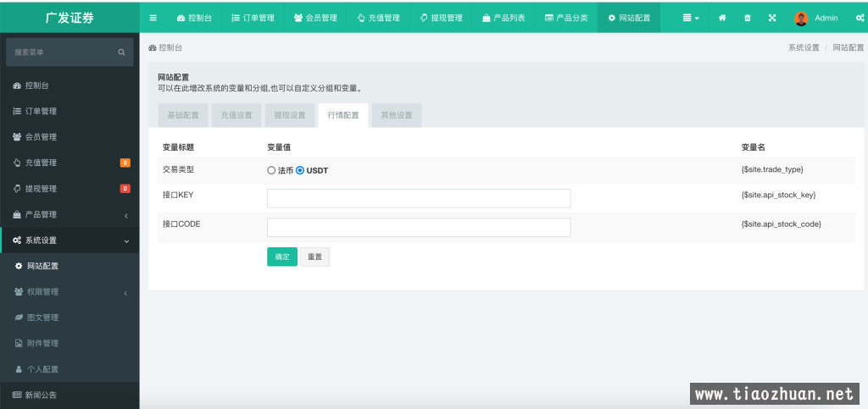This screenshot has height=409, width=868.
Task: Click the {$site.api_stock_key} variable name
Action: click(778, 195)
